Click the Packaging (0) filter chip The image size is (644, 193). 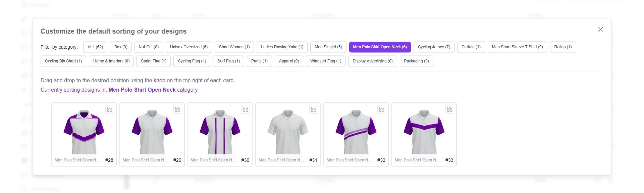pos(416,61)
